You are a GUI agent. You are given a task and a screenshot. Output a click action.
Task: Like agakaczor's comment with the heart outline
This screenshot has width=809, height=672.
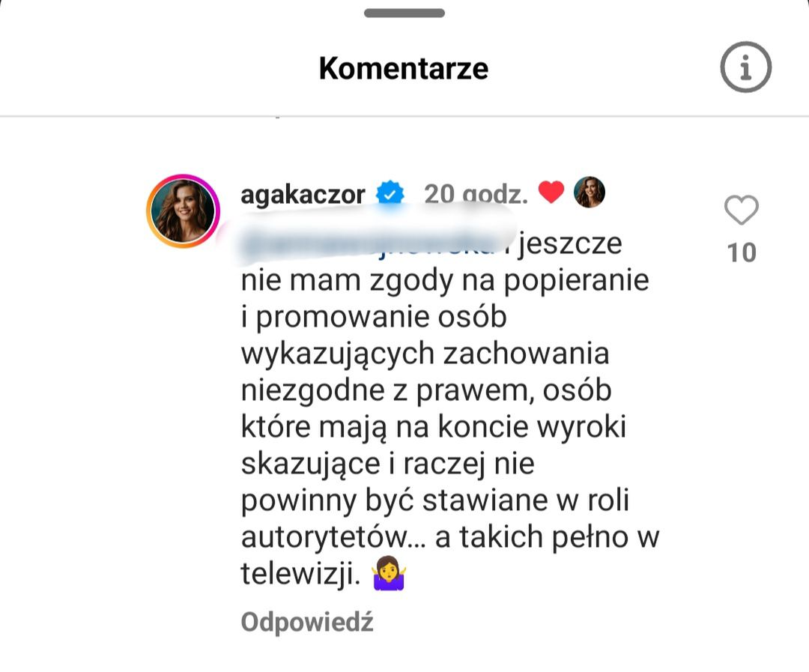[742, 211]
